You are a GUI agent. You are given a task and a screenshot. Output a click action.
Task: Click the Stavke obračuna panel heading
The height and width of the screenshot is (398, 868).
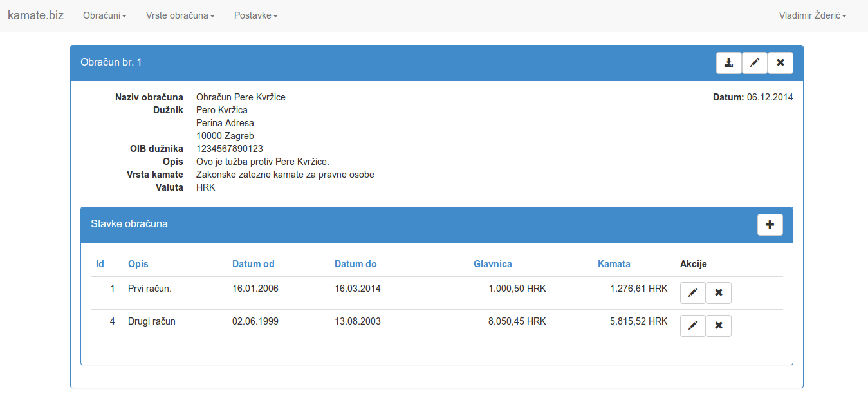point(129,224)
